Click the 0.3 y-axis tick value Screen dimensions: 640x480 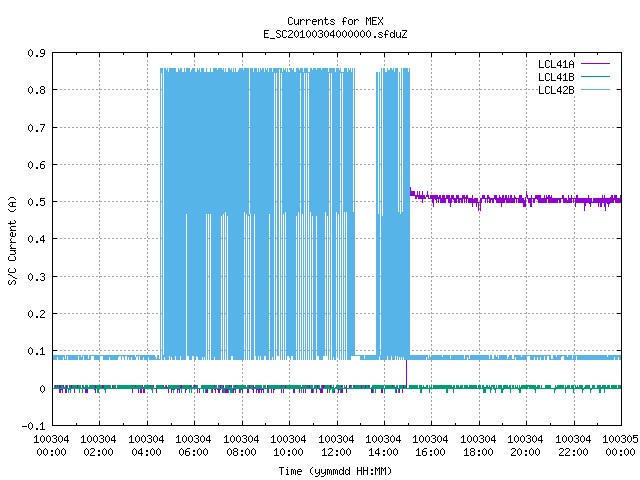(36, 277)
